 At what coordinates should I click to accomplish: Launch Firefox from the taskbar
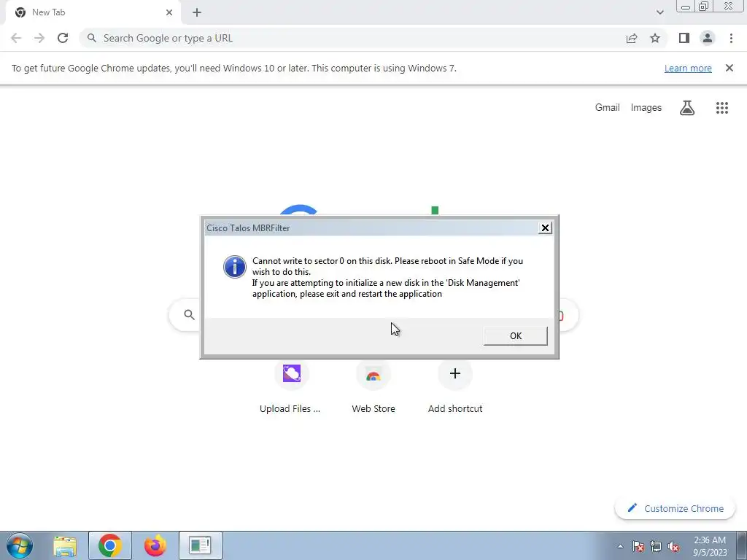point(155,545)
